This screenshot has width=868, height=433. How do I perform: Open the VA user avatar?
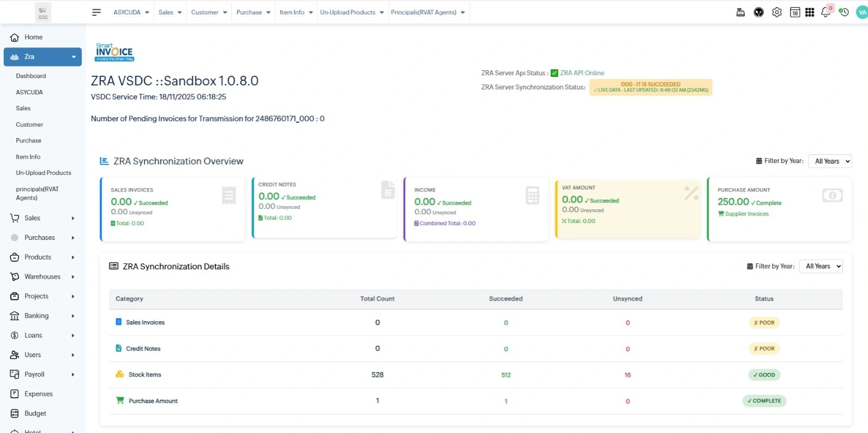pos(861,12)
